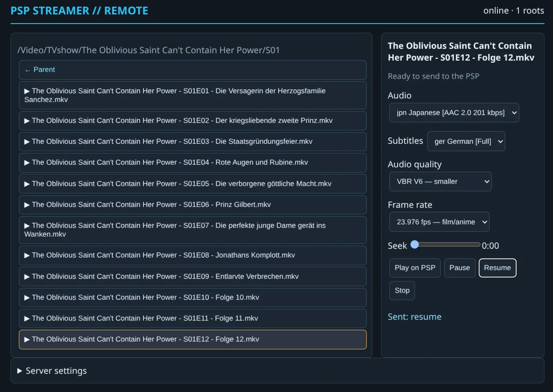Click the Seek slider track
The width and height of the screenshot is (553, 392).
click(445, 245)
